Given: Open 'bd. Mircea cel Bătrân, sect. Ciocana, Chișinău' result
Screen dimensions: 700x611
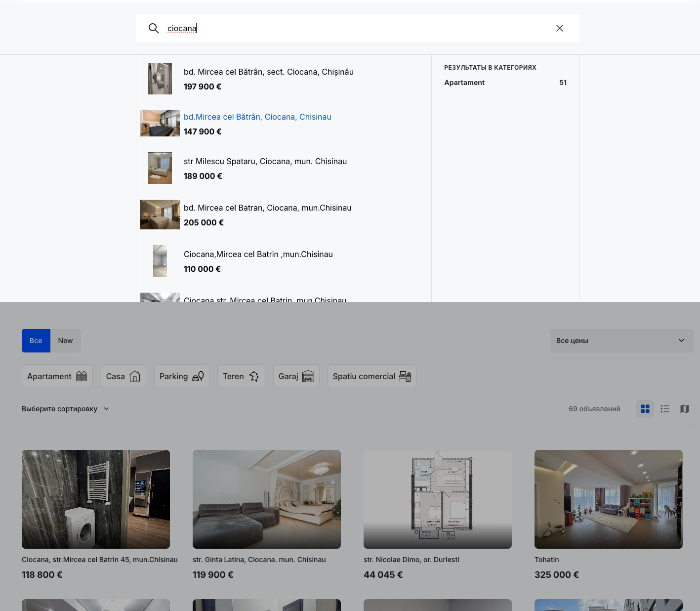Looking at the screenshot, I should tap(269, 72).
